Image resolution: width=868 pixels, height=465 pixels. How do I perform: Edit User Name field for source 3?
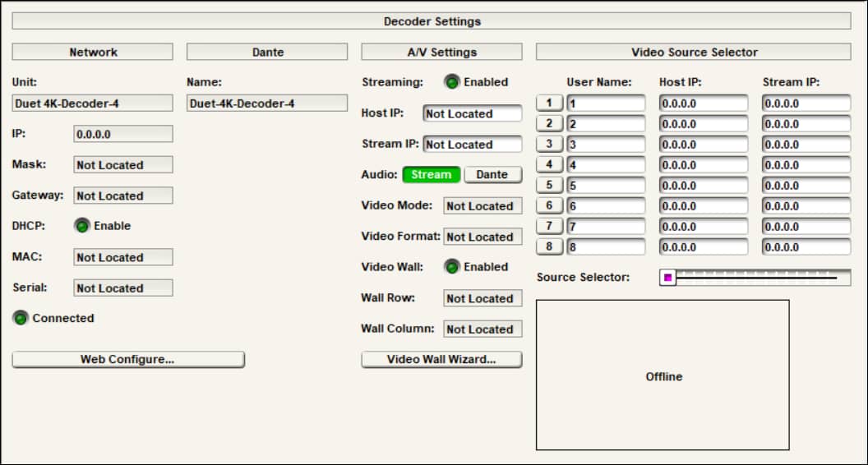(606, 145)
